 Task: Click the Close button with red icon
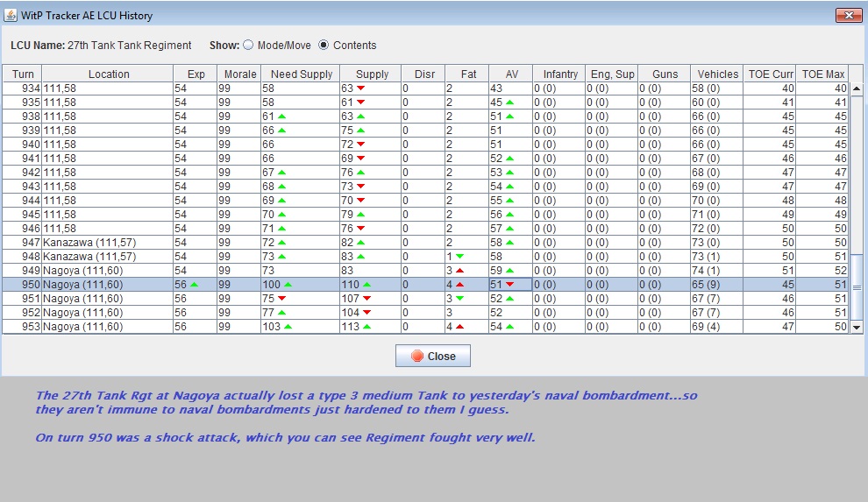coord(433,356)
